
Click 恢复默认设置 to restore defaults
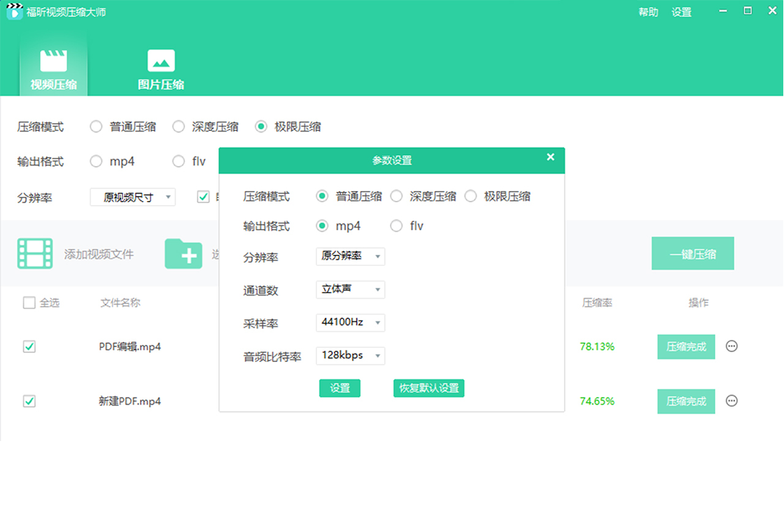coord(428,388)
